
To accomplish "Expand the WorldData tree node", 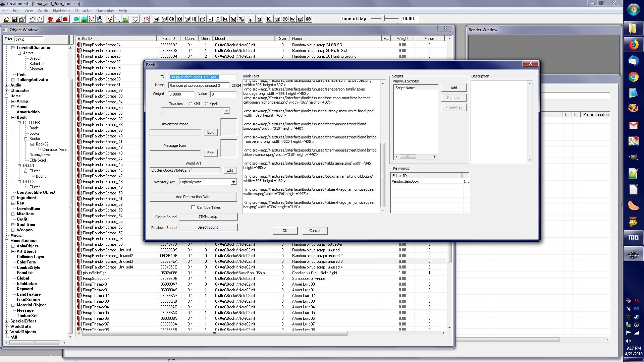I will tap(7, 326).
